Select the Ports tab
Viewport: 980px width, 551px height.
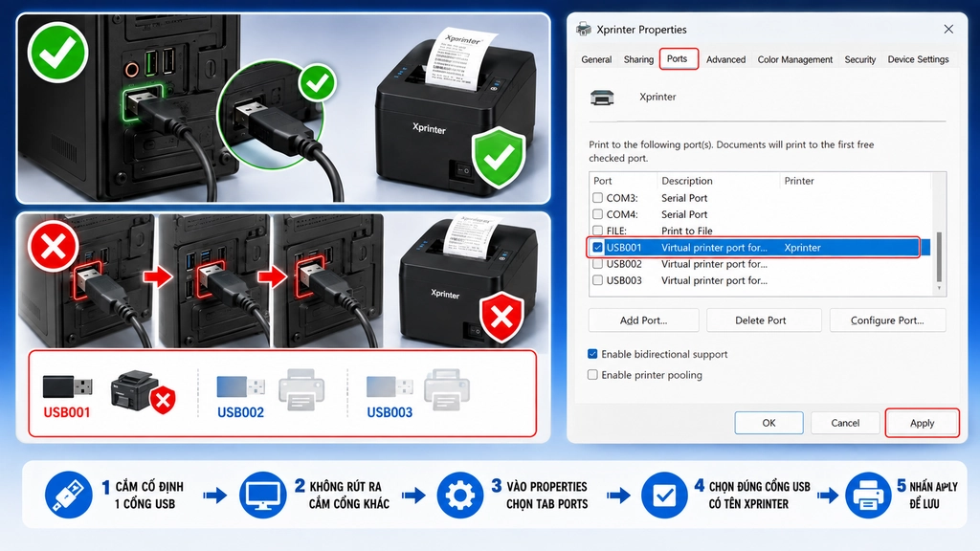tap(678, 58)
